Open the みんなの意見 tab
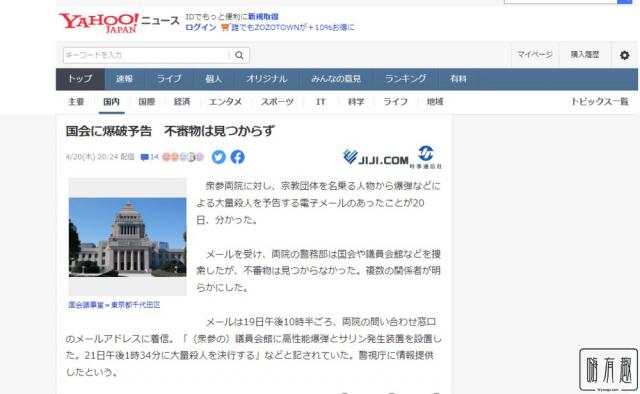 point(336,79)
